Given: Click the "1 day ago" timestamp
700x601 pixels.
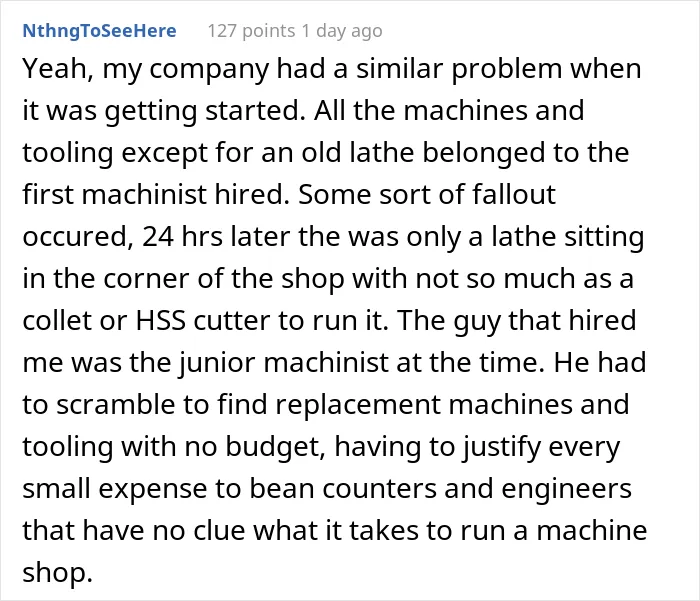Looking at the screenshot, I should (x=342, y=31).
